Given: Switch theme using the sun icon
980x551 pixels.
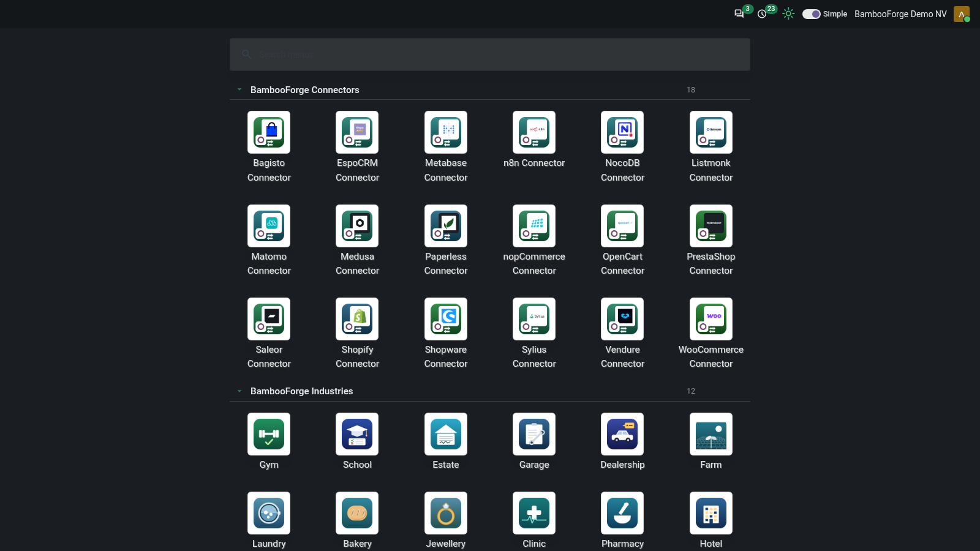Looking at the screenshot, I should [788, 13].
